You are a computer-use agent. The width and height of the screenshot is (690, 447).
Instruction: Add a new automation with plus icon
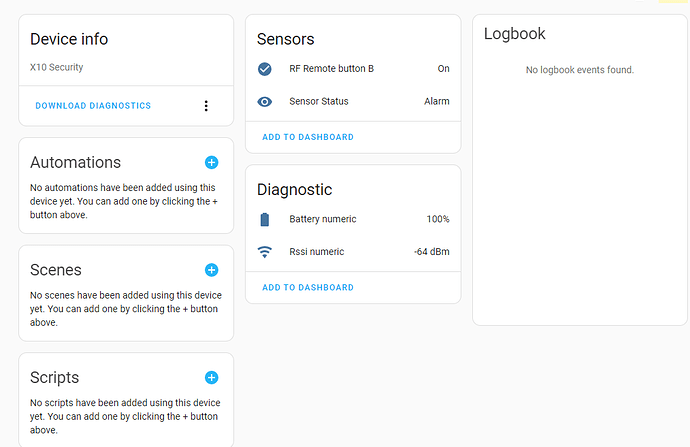pos(211,162)
